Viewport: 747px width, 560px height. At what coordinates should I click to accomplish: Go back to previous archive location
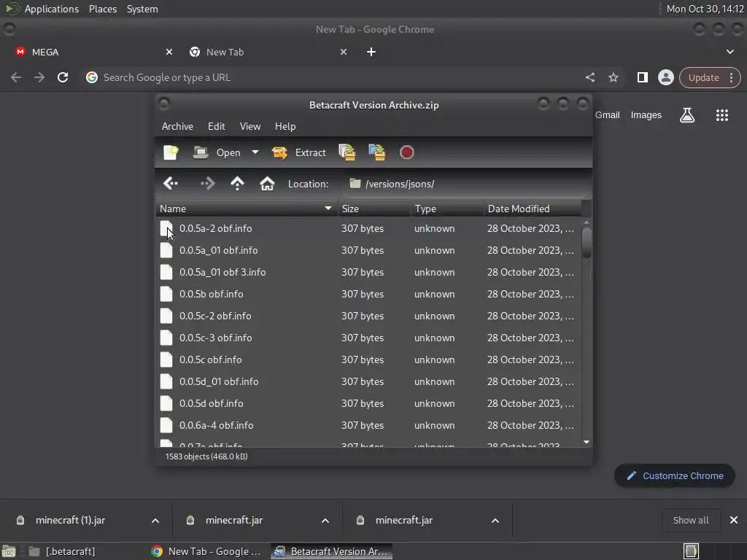171,183
